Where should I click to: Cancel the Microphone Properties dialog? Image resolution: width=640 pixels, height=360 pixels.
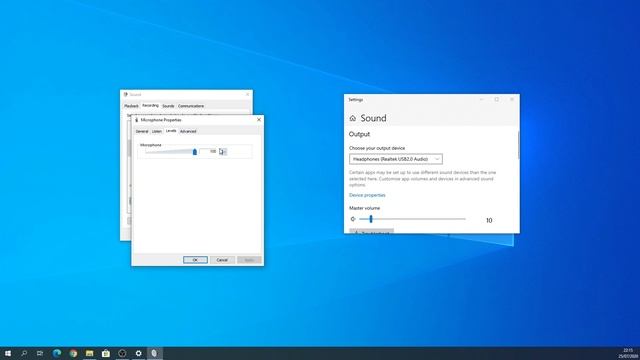point(222,260)
